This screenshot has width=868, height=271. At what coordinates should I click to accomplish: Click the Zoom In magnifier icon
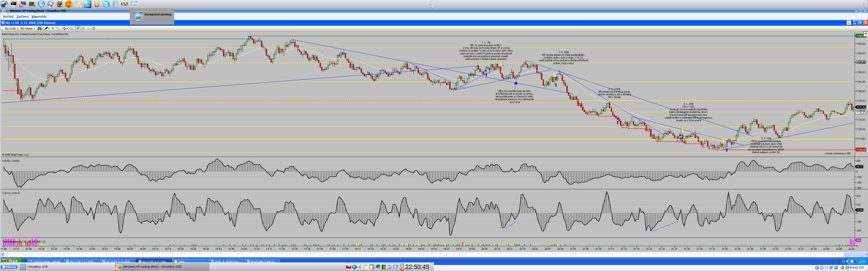[53, 29]
